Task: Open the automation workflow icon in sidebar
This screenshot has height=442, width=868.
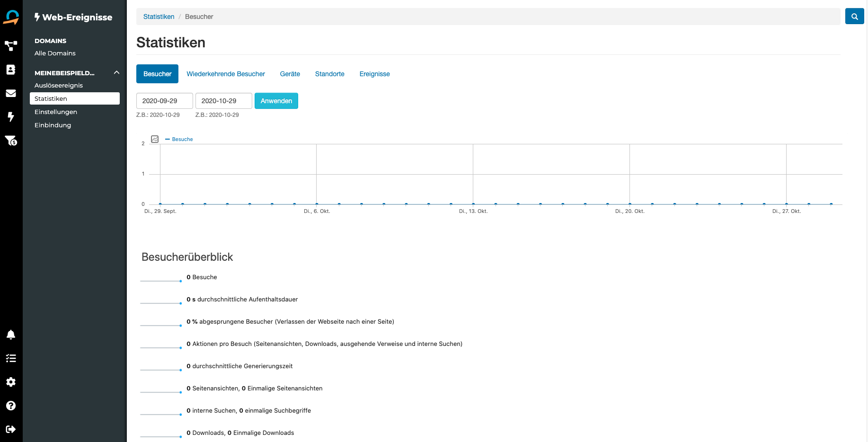Action: (11, 46)
